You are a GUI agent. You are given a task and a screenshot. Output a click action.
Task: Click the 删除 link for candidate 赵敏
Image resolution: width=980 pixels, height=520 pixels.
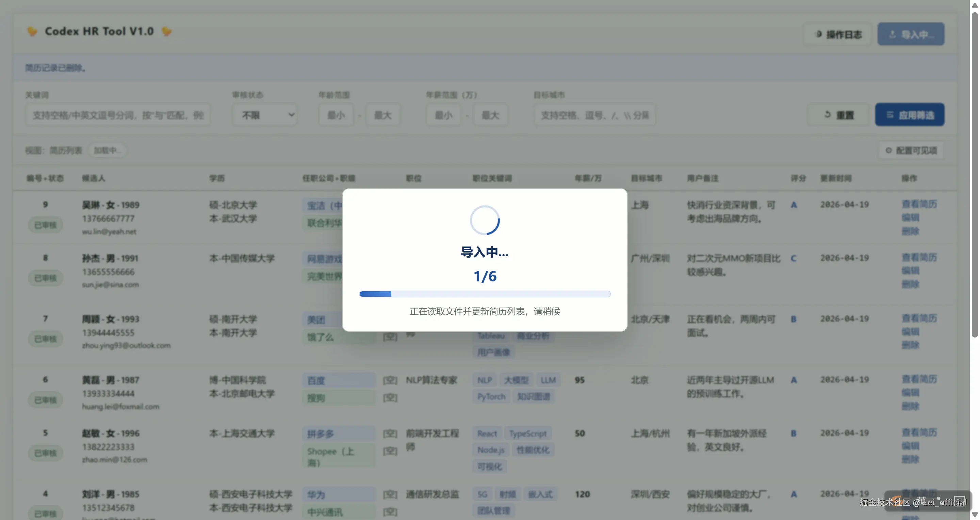[911, 459]
